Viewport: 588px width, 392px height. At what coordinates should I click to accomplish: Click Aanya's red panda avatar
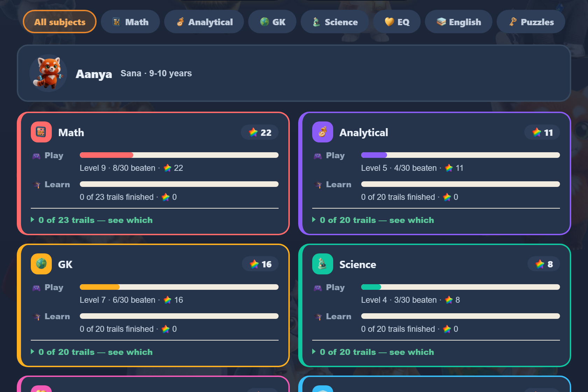click(x=48, y=73)
